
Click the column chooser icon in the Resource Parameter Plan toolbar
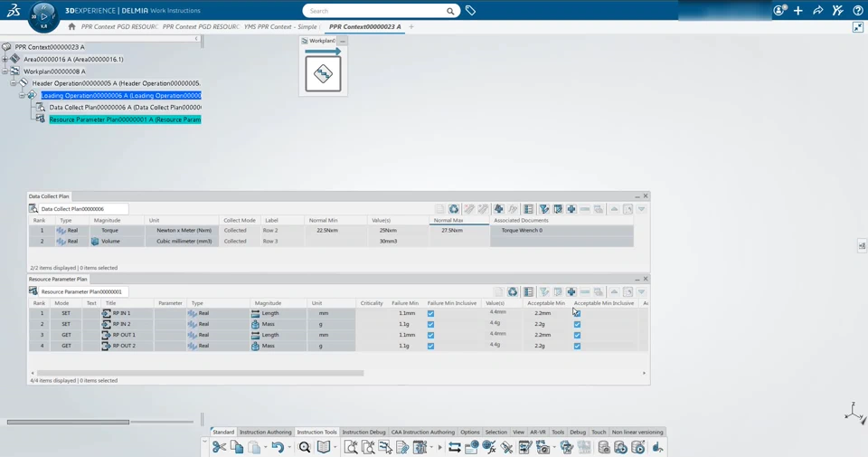tap(529, 291)
